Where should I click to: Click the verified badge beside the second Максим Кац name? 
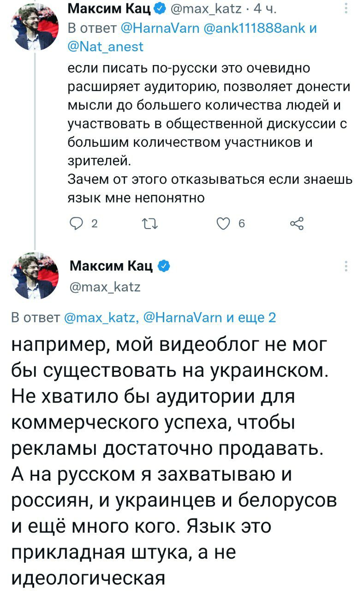click(165, 266)
